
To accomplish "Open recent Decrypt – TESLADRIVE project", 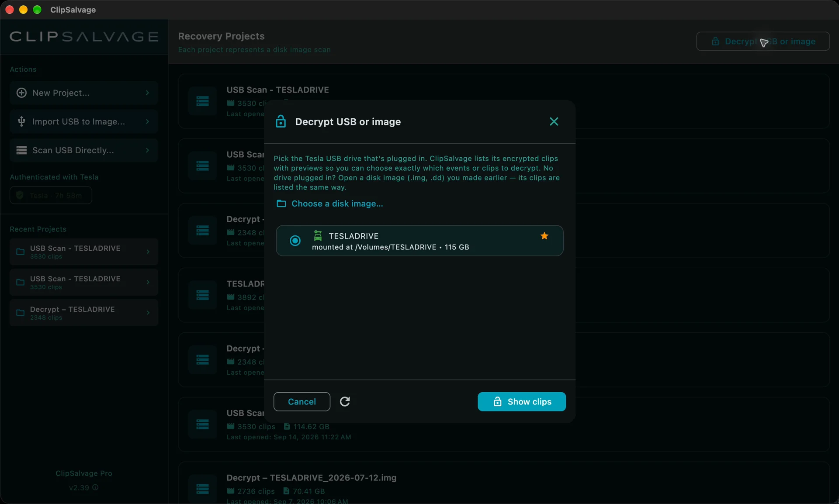I will point(84,313).
